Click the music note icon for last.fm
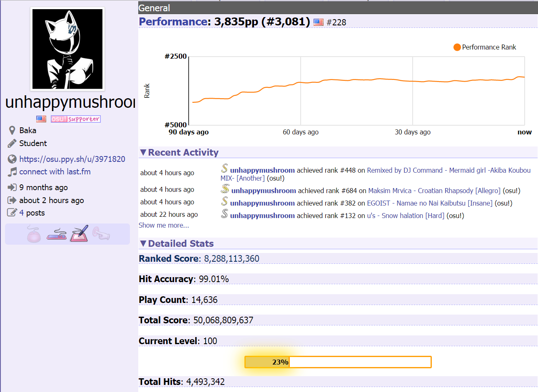538x392 pixels. click(x=12, y=172)
